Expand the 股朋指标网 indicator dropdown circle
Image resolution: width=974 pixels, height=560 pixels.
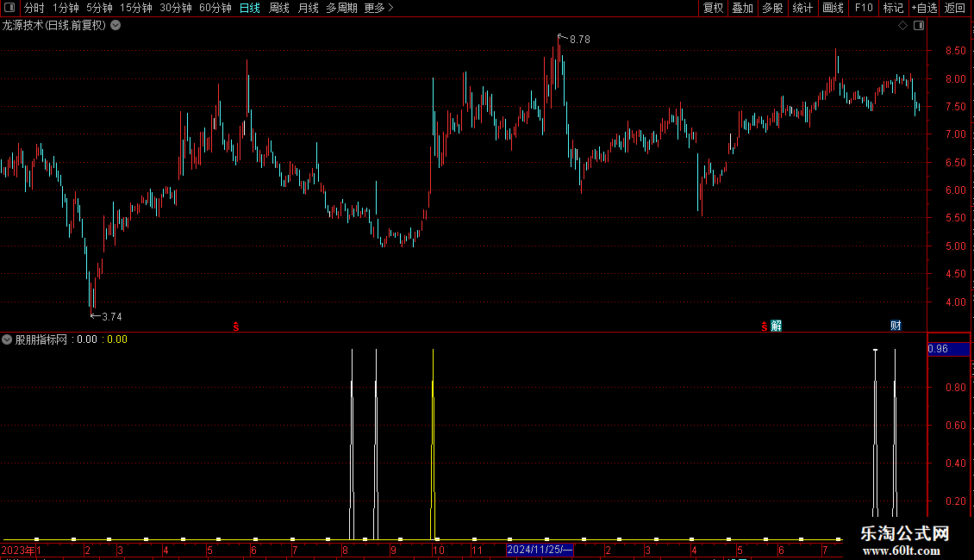pos(7,339)
